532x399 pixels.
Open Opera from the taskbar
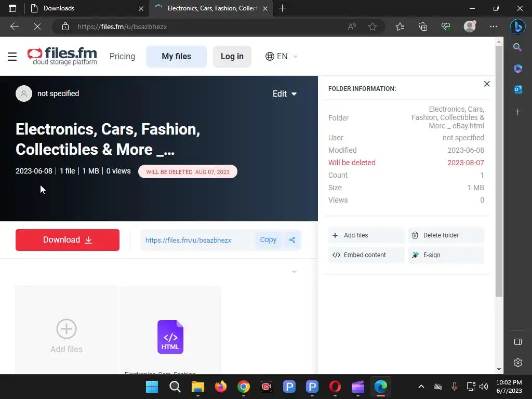[335, 387]
